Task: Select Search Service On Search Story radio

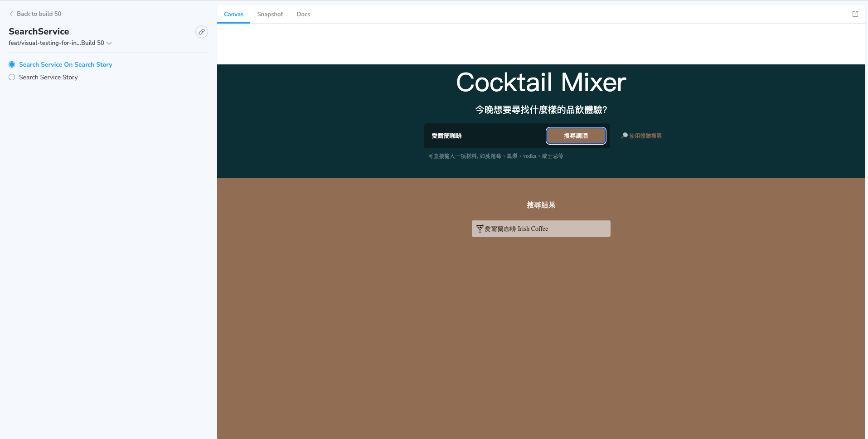Action: pos(12,64)
